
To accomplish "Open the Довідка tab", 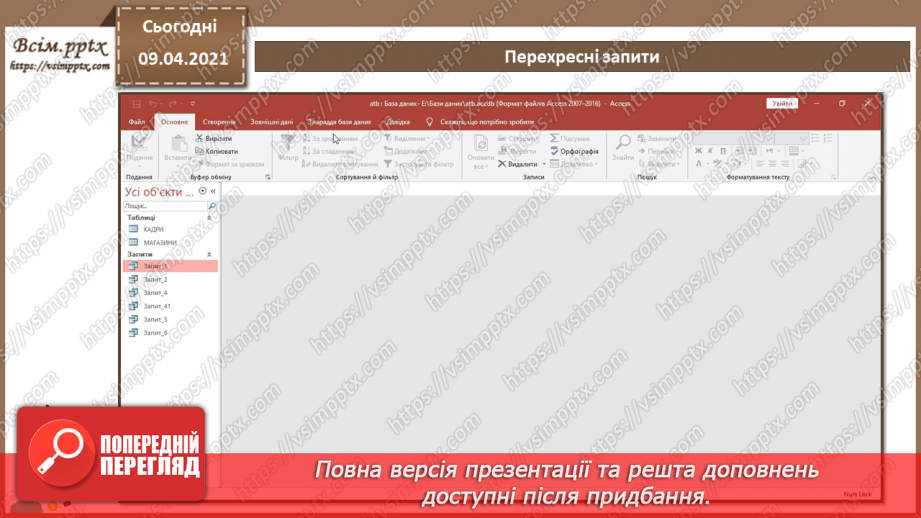I will pos(398,122).
